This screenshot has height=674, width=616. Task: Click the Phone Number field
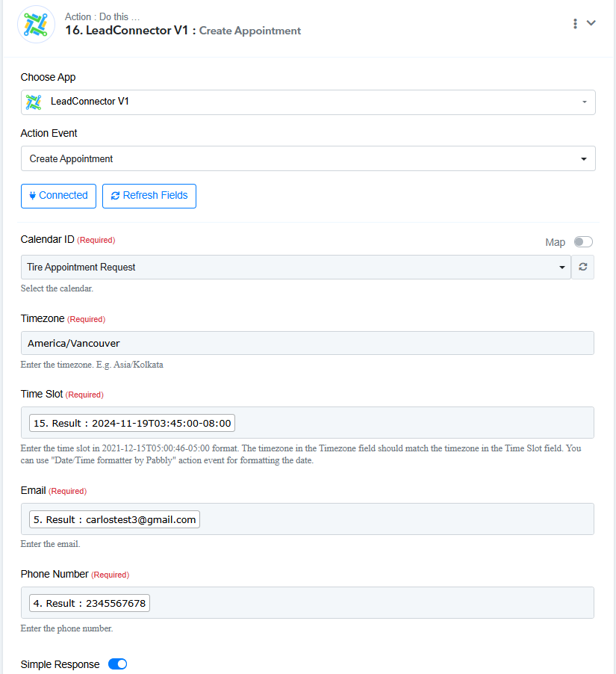pyautogui.click(x=307, y=603)
